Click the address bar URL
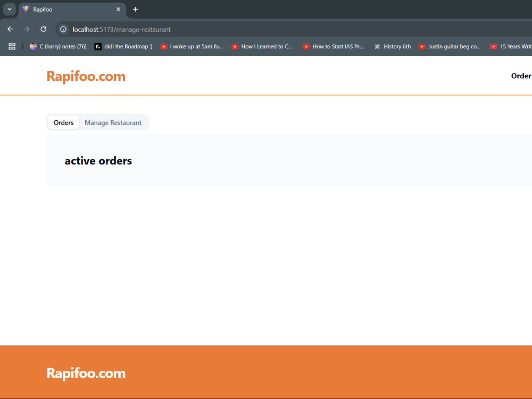 pos(121,29)
